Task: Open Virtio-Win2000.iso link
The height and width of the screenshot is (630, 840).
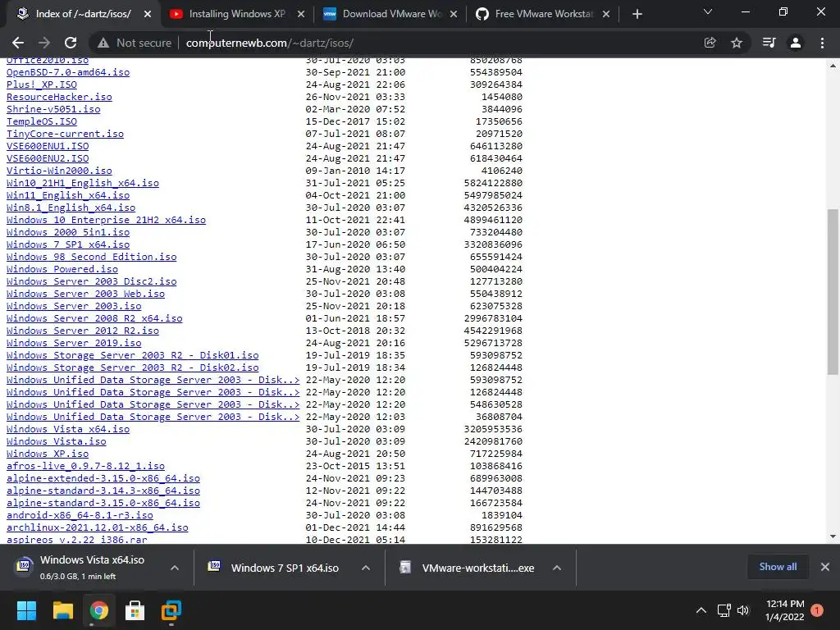Action: click(59, 171)
